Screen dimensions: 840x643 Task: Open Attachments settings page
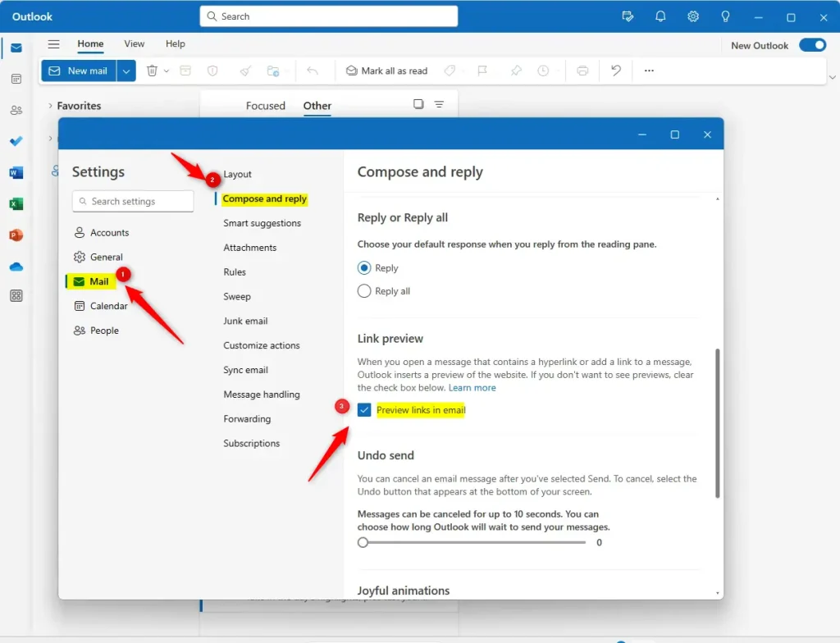tap(249, 248)
